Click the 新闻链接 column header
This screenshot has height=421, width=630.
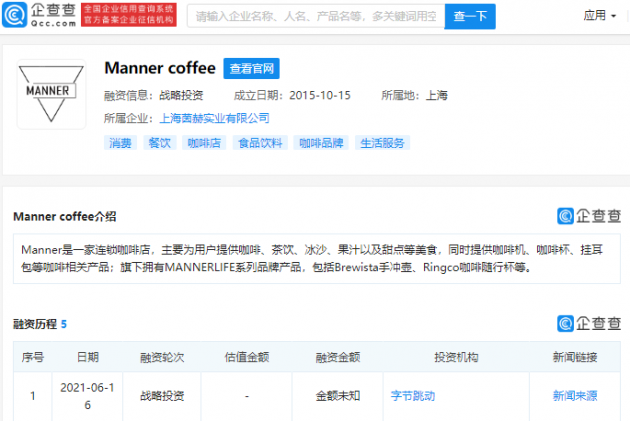pyautogui.click(x=575, y=357)
